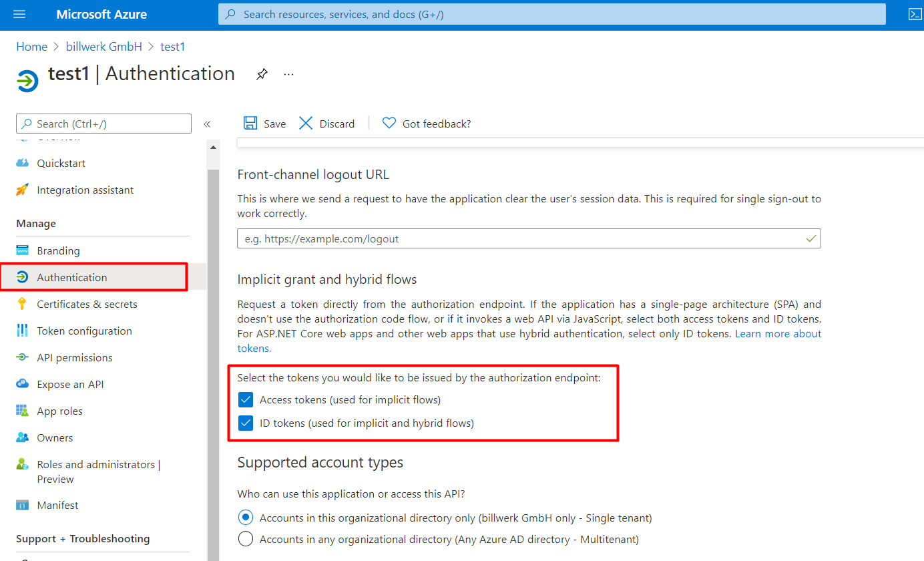This screenshot has width=924, height=561.
Task: Click the Token configuration bars icon
Action: tap(23, 331)
